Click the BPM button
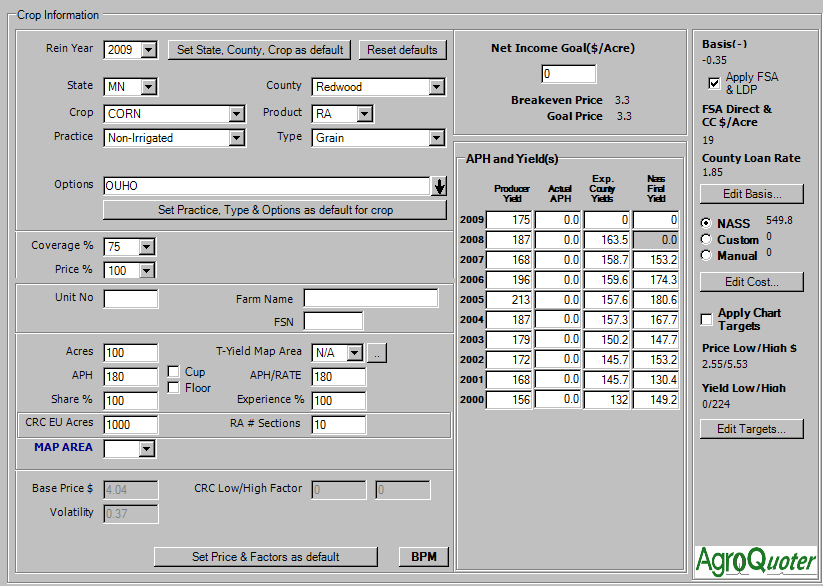The width and height of the screenshot is (823, 586). (424, 557)
